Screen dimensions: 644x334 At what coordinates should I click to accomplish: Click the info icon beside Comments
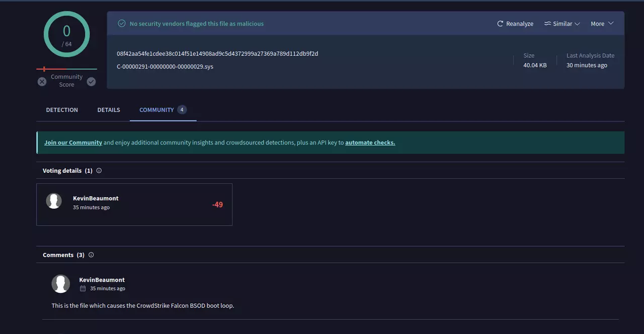click(x=91, y=255)
